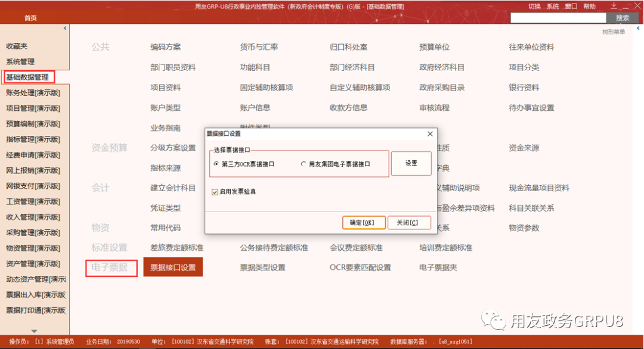
Task: Click the 搜索 button
Action: tap(623, 18)
